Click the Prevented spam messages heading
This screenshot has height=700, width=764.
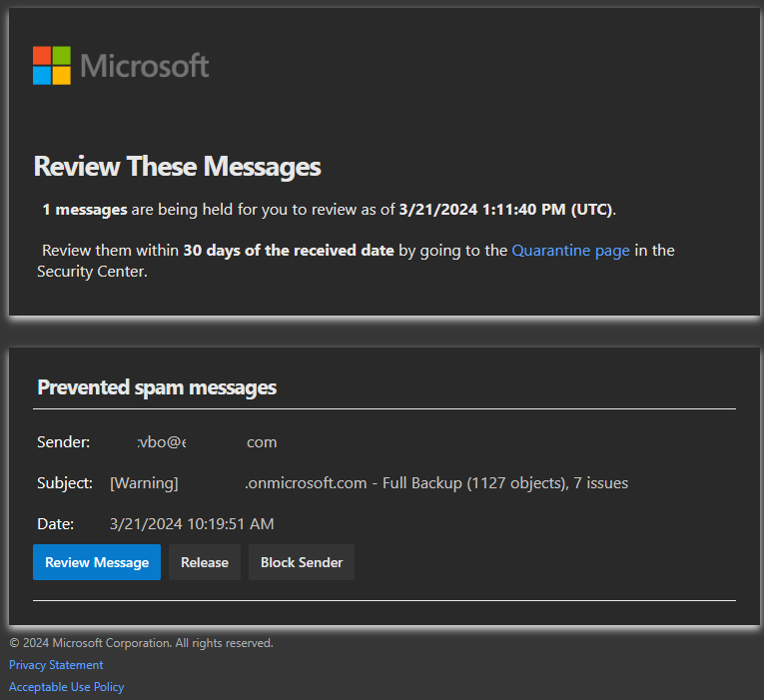coord(157,387)
